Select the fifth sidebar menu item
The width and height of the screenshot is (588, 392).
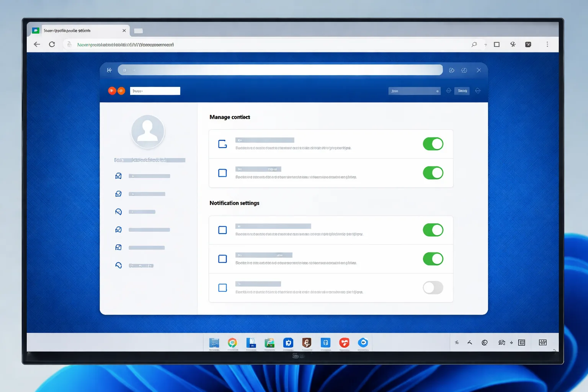point(140,248)
